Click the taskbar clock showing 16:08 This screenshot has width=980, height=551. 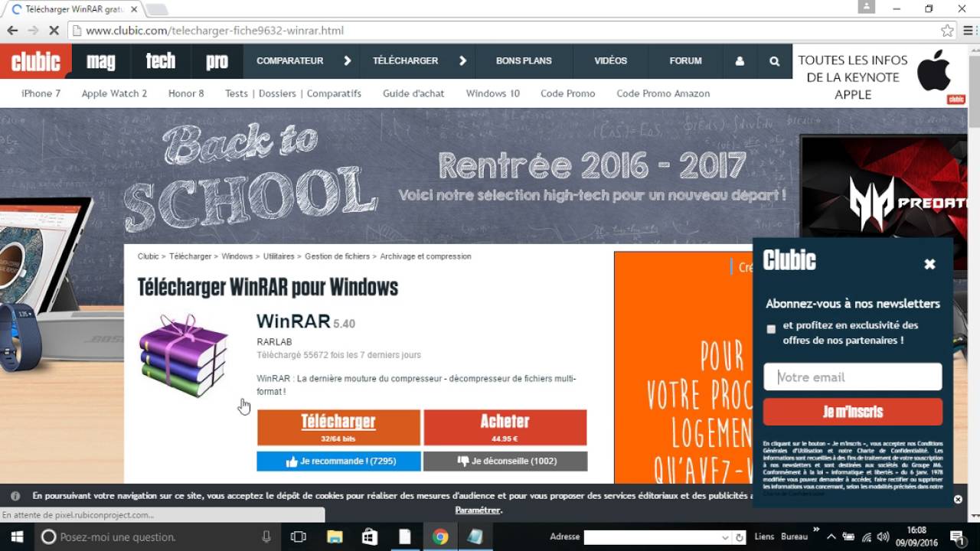[x=916, y=536]
